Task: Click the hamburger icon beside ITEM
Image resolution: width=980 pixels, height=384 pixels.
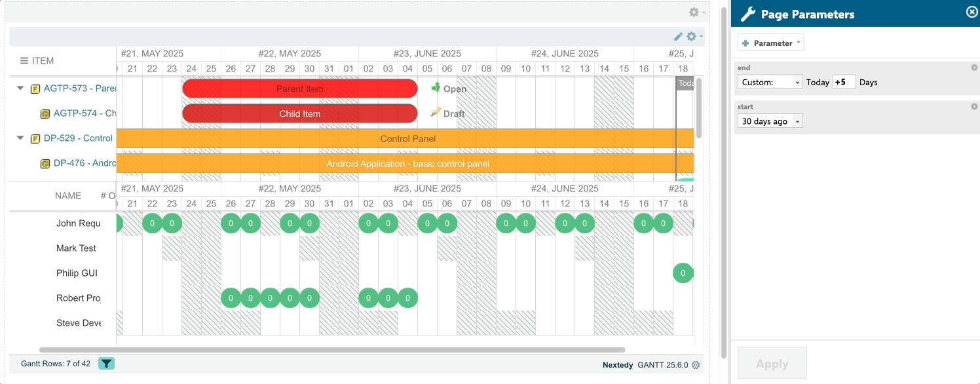Action: (x=24, y=61)
